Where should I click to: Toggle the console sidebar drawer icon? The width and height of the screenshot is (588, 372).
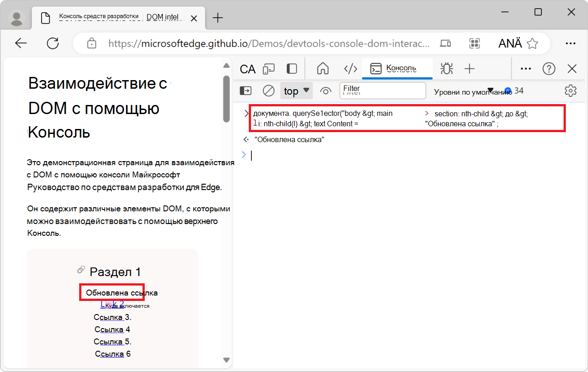point(246,91)
